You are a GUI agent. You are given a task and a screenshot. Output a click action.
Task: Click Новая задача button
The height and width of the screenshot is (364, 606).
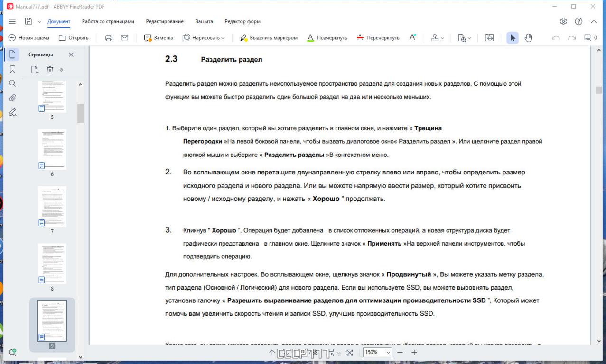(28, 38)
